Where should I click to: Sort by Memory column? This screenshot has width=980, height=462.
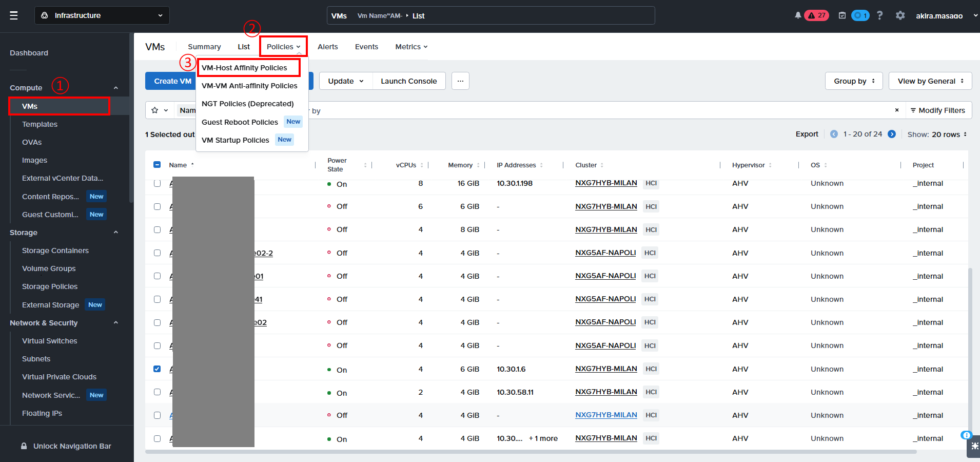478,165
